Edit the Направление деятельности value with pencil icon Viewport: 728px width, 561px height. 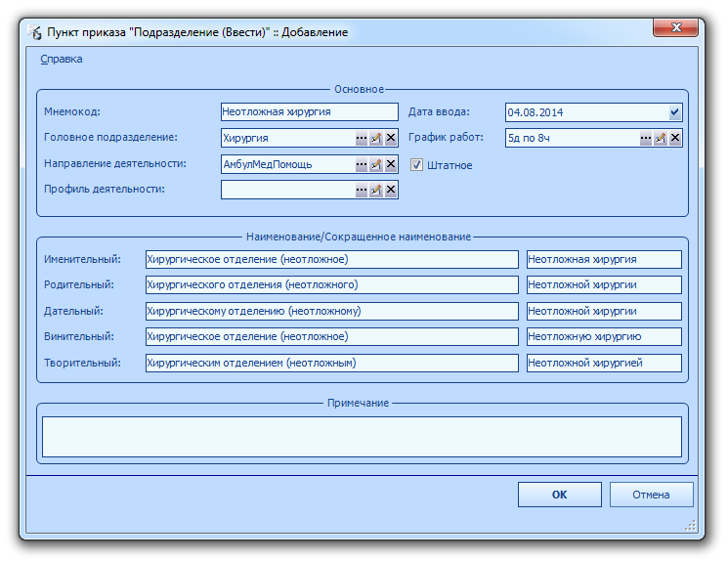click(x=376, y=164)
